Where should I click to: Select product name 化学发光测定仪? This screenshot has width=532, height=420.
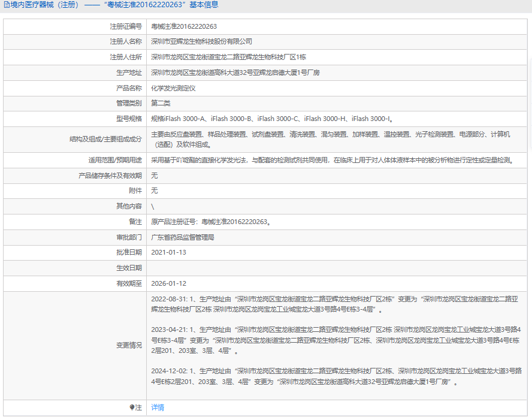[x=173, y=88]
